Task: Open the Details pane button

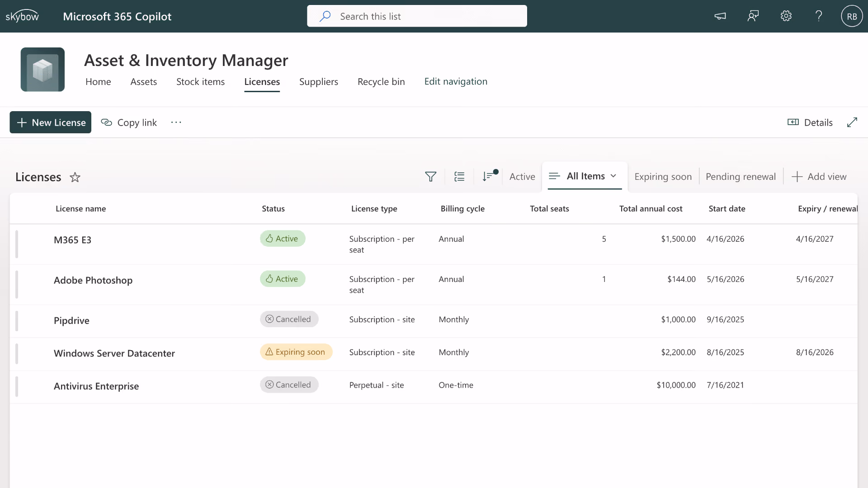Action: [x=810, y=122]
